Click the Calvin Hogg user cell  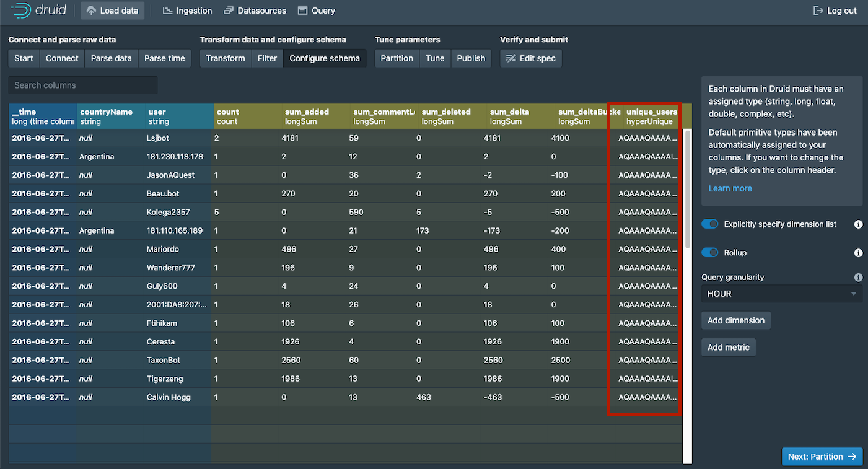point(178,397)
